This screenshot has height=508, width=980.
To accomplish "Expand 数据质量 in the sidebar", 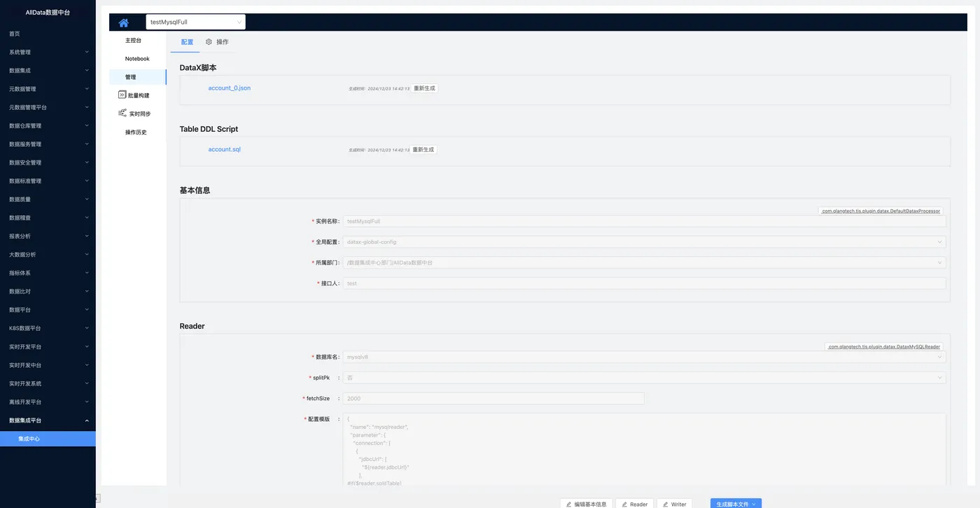I will tap(48, 199).
